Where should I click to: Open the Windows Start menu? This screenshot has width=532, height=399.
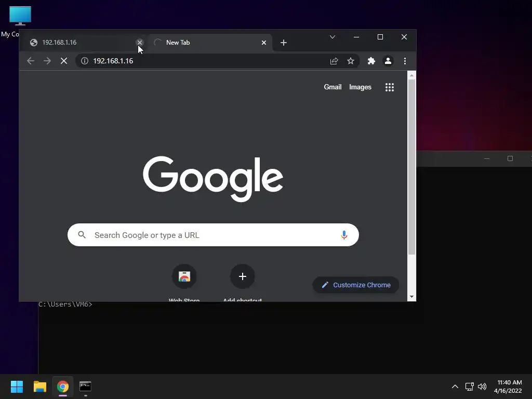[x=17, y=387]
